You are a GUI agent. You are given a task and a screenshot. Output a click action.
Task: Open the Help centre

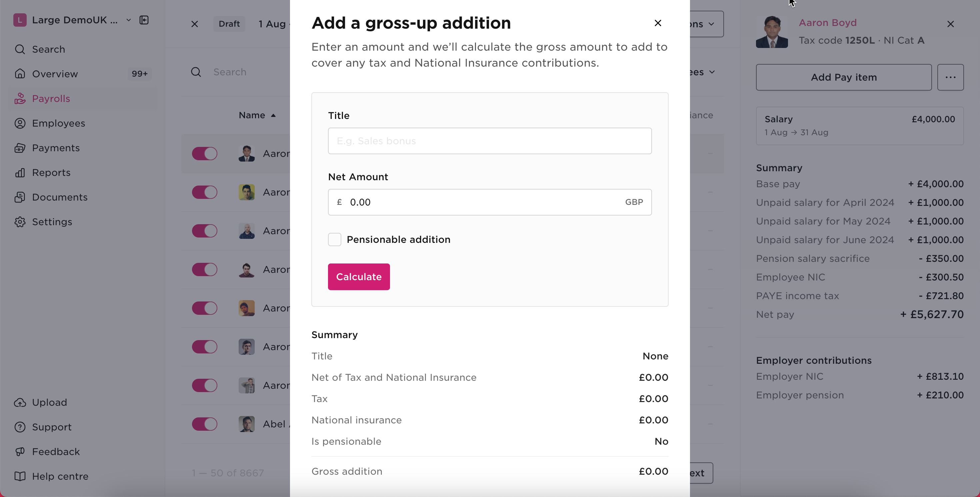(x=60, y=476)
